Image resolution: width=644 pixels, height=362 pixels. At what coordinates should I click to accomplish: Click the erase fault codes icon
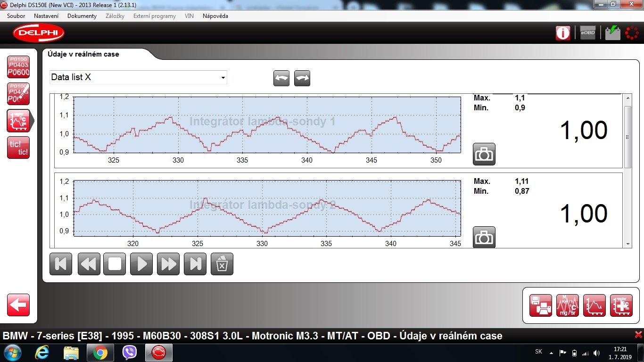point(18,93)
